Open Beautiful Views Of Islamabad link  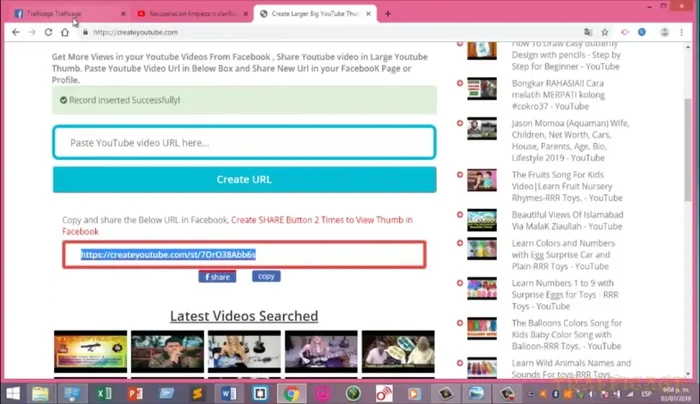[x=567, y=221]
